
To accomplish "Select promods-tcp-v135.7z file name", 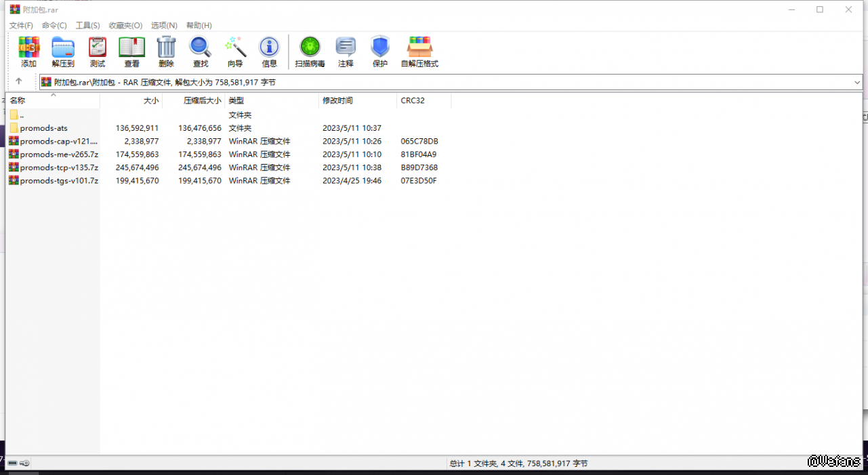I will [x=59, y=167].
